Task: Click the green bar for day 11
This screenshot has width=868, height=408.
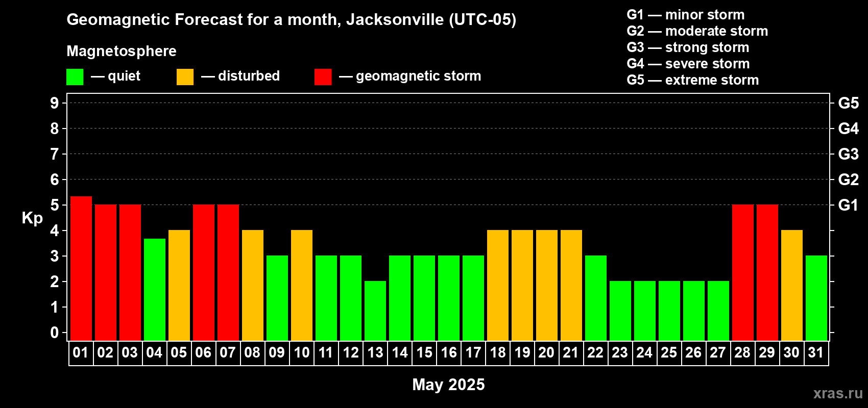Action: [326, 298]
